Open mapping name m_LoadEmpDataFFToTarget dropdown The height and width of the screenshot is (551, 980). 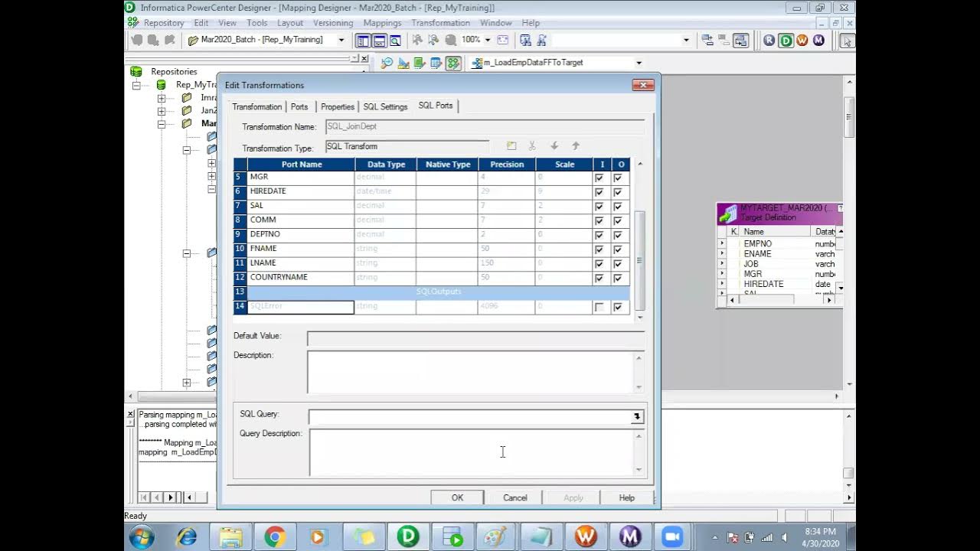(639, 63)
